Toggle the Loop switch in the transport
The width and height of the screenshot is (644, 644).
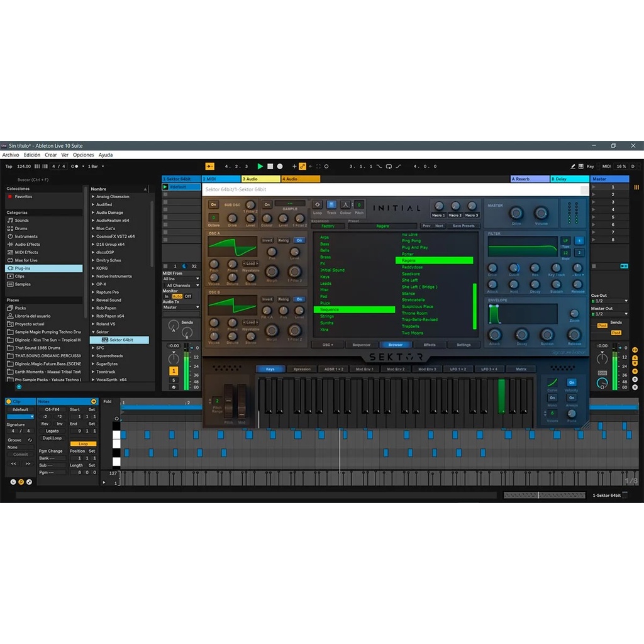(389, 166)
